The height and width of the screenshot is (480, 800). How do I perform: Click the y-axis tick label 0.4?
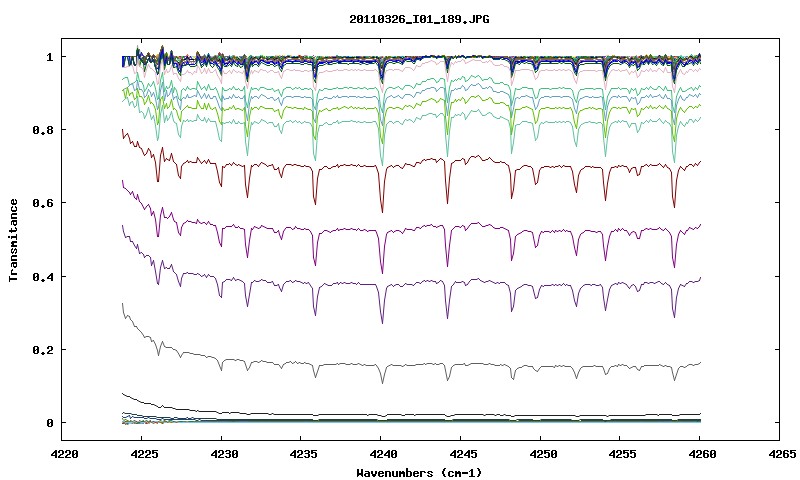click(x=43, y=276)
